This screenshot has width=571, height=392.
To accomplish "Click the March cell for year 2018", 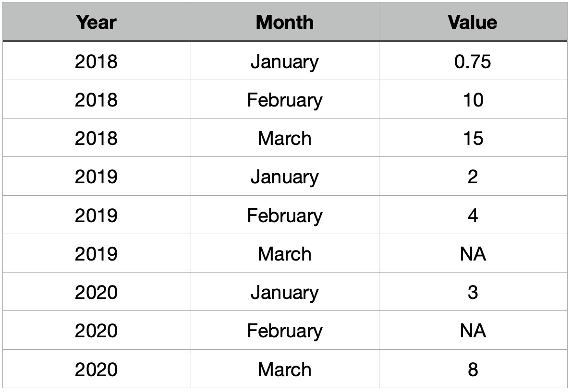I will click(x=284, y=139).
